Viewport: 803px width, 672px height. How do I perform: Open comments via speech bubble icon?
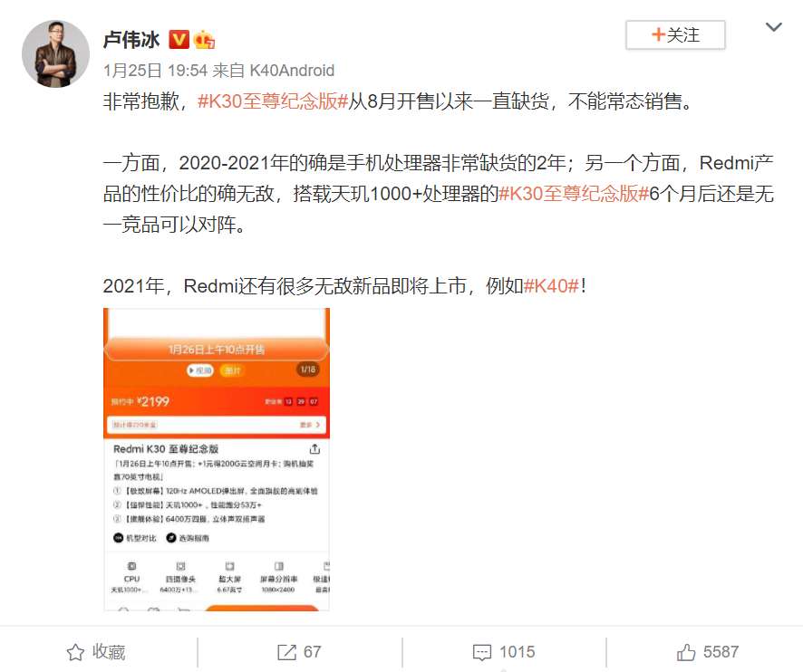tap(482, 653)
